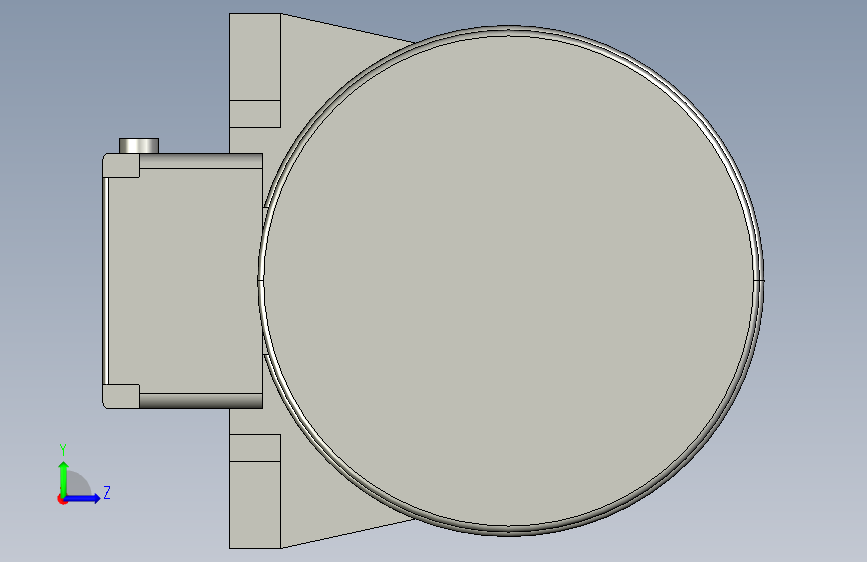
Task: Click the red X axis dot at triad origin
Action: point(62,500)
